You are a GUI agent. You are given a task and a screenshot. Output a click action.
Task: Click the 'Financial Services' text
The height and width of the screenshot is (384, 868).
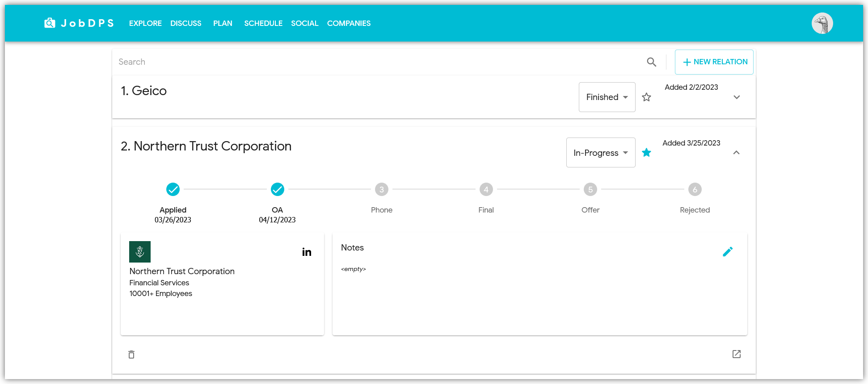pos(159,283)
